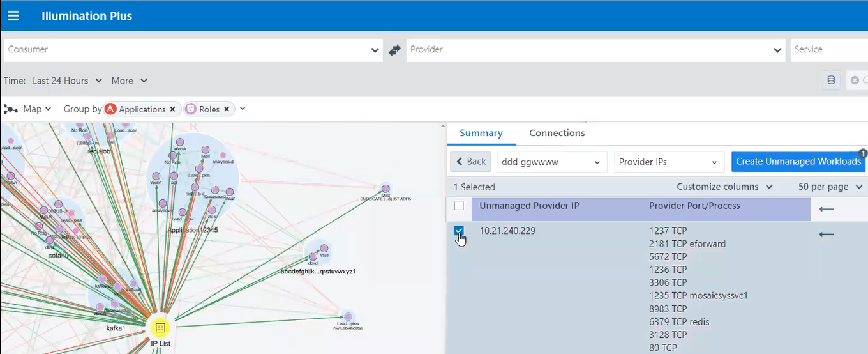Image resolution: width=868 pixels, height=354 pixels.
Task: Swap Consumer and Provider with arrows icon
Action: (394, 49)
